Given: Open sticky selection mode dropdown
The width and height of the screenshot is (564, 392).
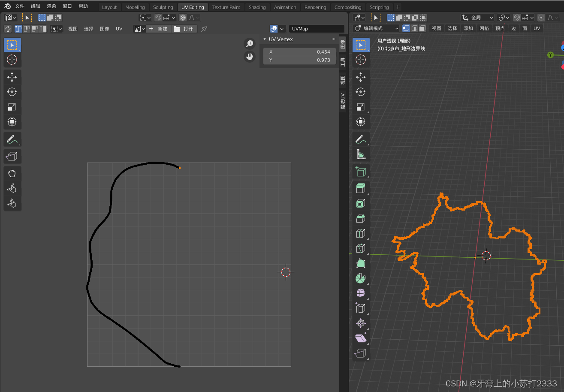Looking at the screenshot, I should point(57,29).
